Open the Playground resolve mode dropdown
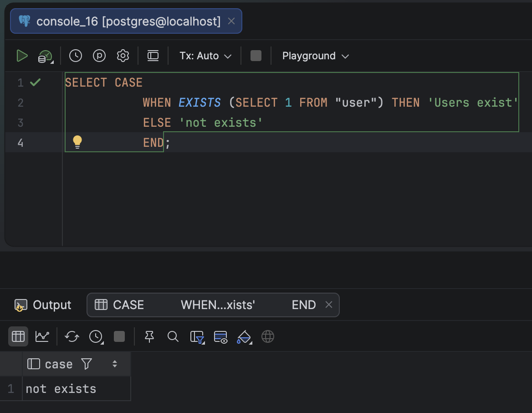Viewport: 532px width, 413px height. [x=316, y=56]
